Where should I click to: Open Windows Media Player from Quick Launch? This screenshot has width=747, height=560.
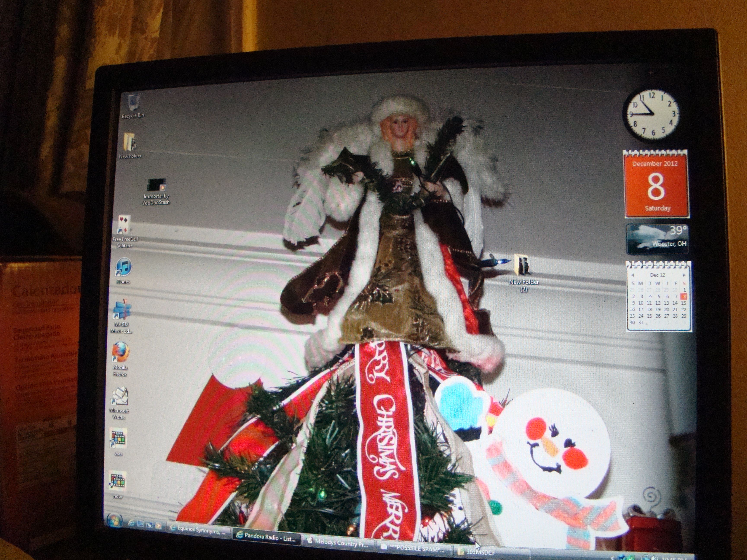click(158, 526)
